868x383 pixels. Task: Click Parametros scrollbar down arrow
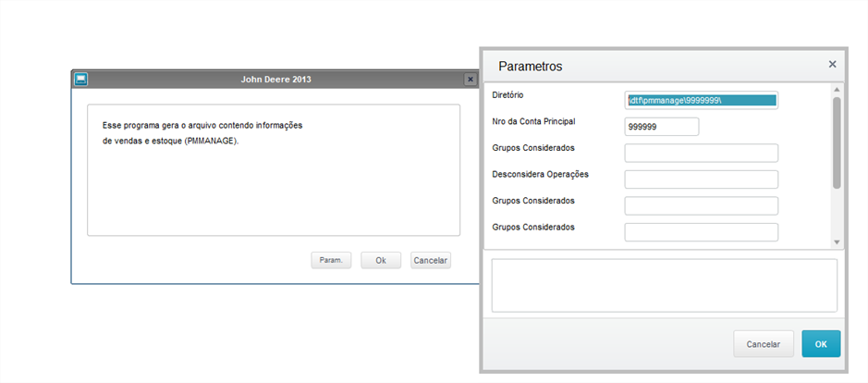tap(837, 242)
